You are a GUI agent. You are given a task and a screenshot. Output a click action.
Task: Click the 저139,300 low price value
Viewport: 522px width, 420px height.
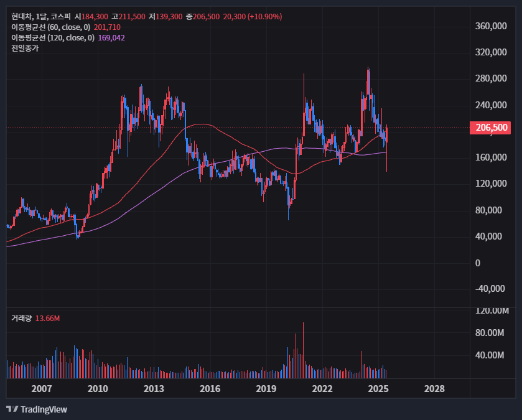pos(165,16)
